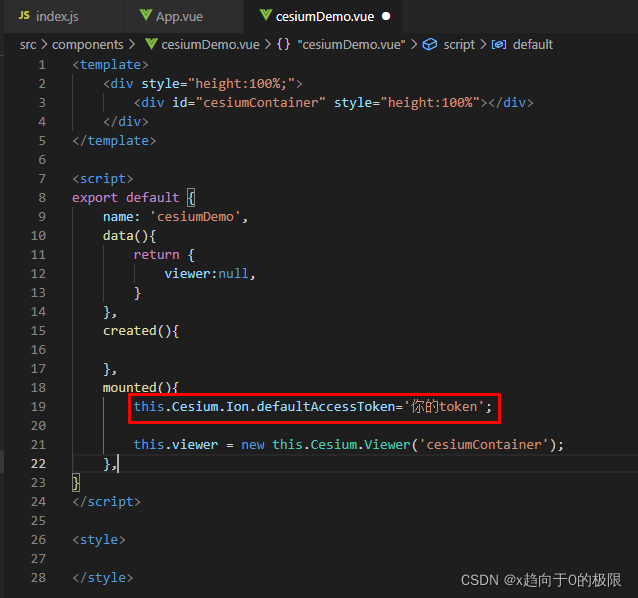This screenshot has height=598, width=638.
Task: Click the name: 'cesiumDemo' line
Action: coord(175,217)
